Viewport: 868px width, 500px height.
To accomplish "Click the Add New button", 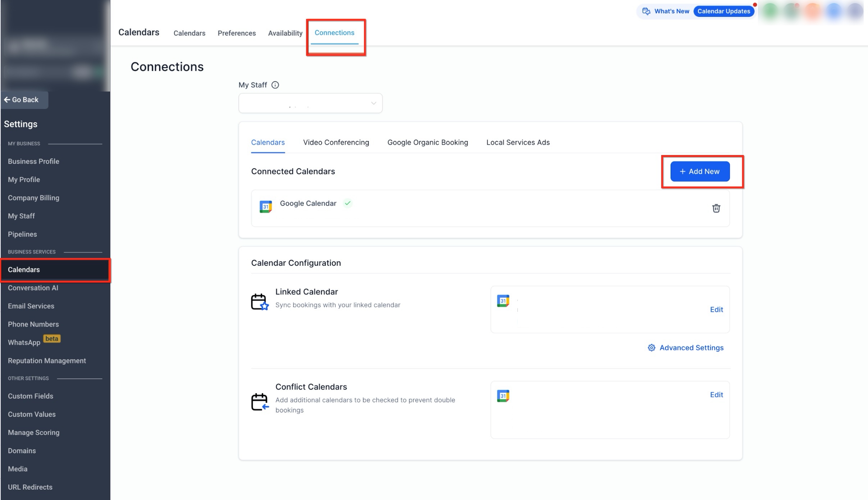I will click(700, 172).
